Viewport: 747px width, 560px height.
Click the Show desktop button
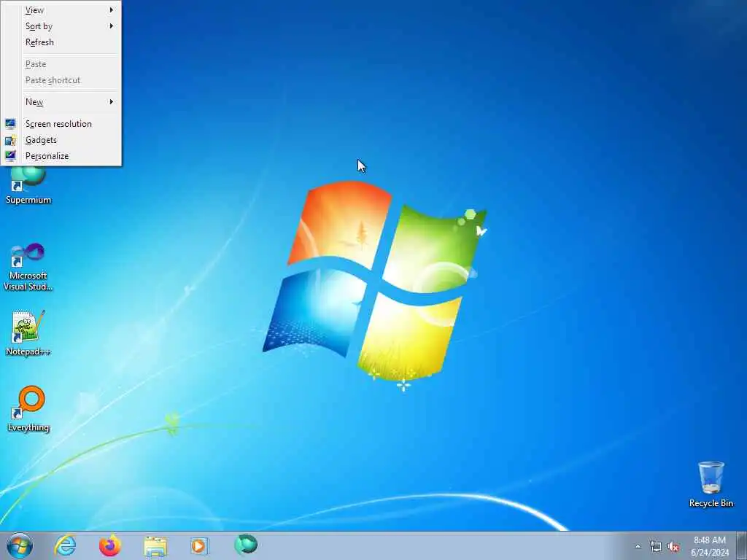tap(742, 545)
